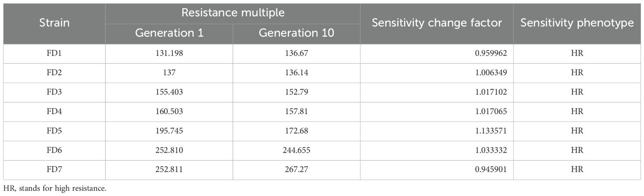Click the 0.945901 change factor cell
The width and height of the screenshot is (644, 196).
click(490, 170)
